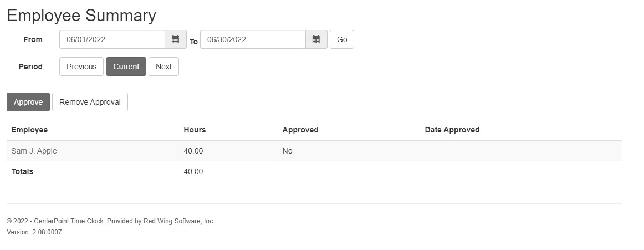
Task: Click the Totals row label
Action: 23,171
